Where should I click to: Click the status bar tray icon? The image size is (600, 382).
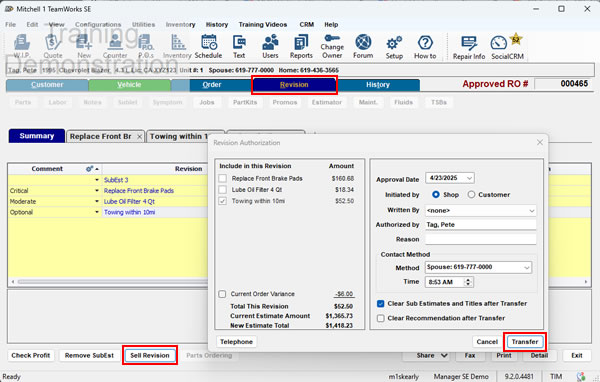[x=581, y=377]
